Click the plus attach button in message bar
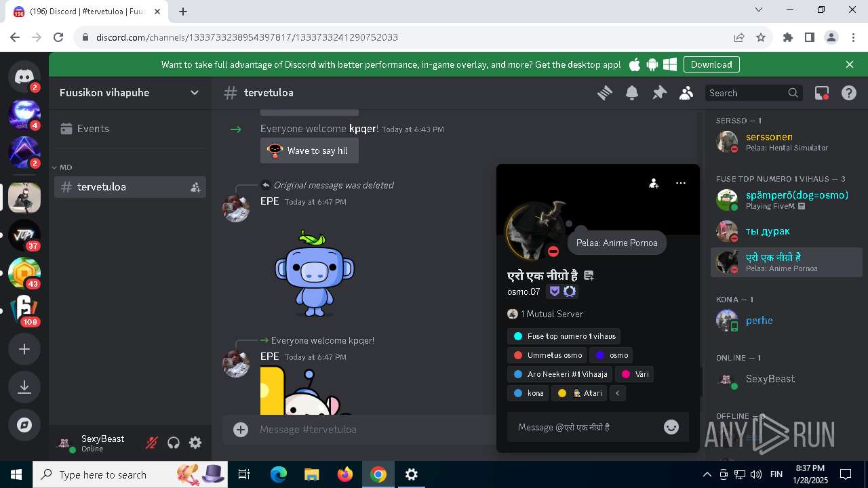Viewport: 868px width, 488px height. tap(241, 429)
